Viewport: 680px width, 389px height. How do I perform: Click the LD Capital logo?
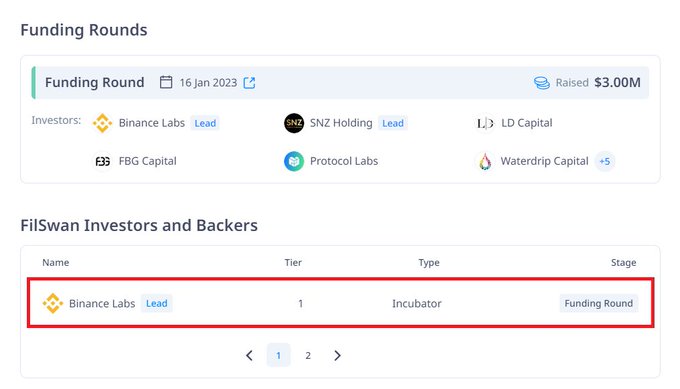coord(485,123)
